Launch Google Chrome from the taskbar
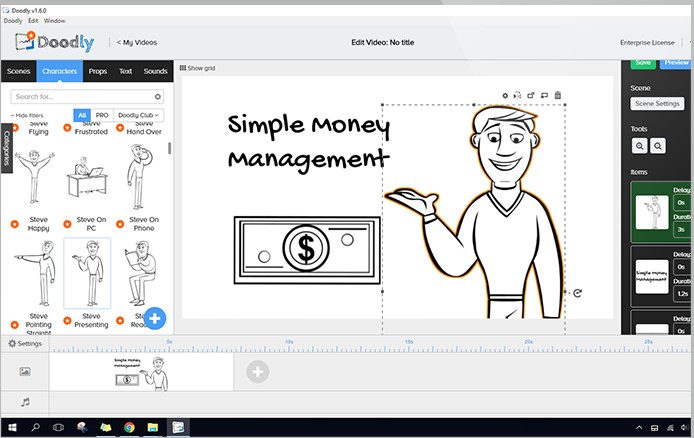Viewport: 694px width, 438px height. click(129, 427)
